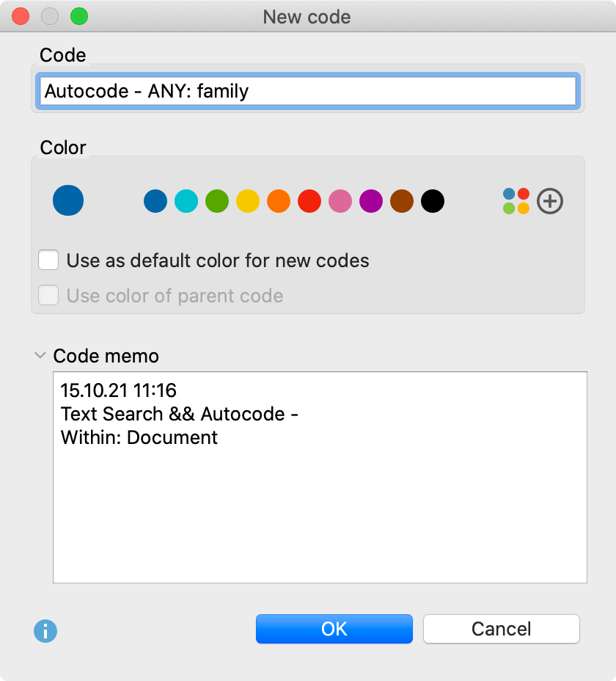Image resolution: width=616 pixels, height=681 pixels.
Task: Confirm with the OK button
Action: pos(334,629)
